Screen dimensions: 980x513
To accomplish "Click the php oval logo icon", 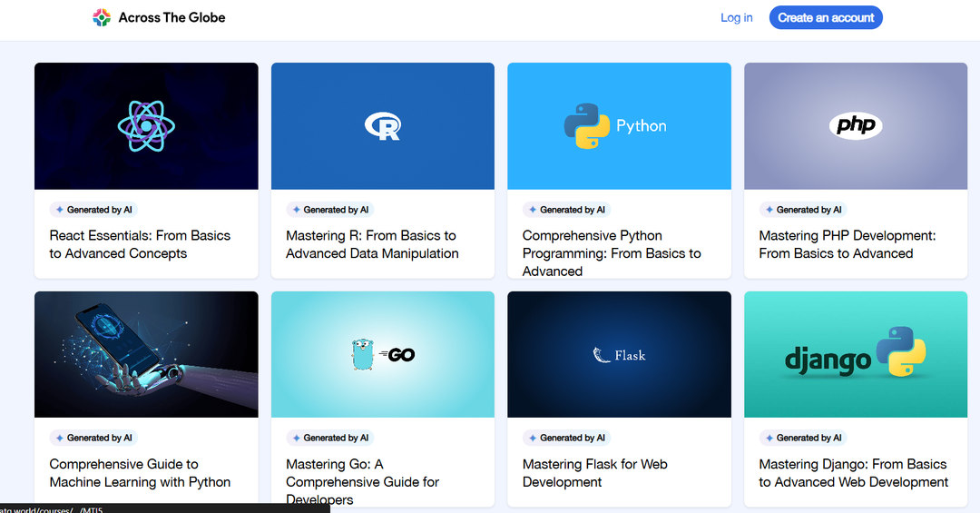I will pyautogui.click(x=856, y=125).
